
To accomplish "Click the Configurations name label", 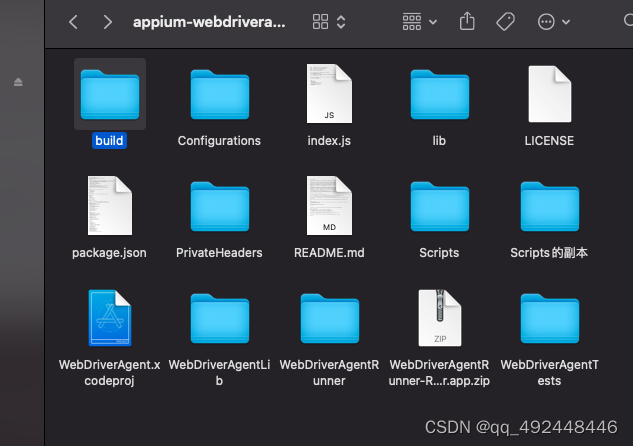I will (x=219, y=140).
